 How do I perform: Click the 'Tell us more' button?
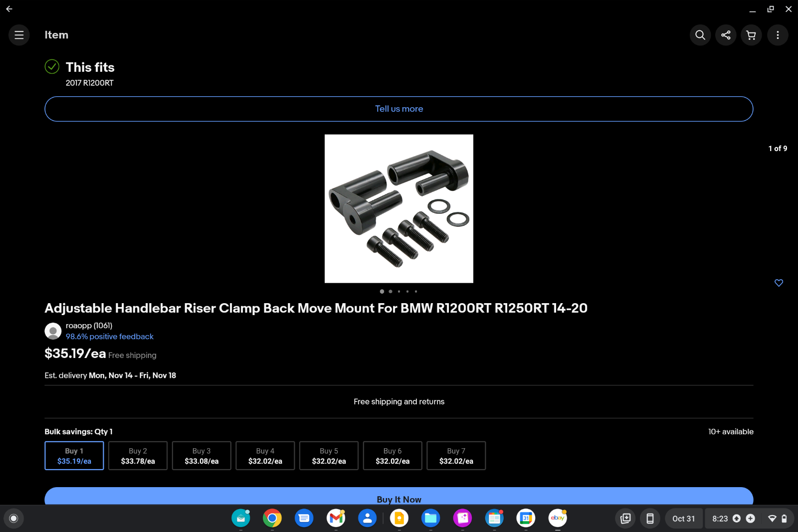point(399,109)
